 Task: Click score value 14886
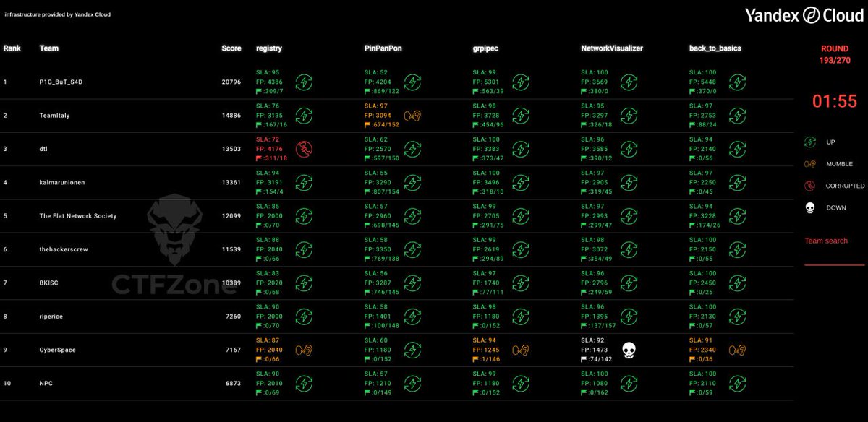(x=231, y=116)
